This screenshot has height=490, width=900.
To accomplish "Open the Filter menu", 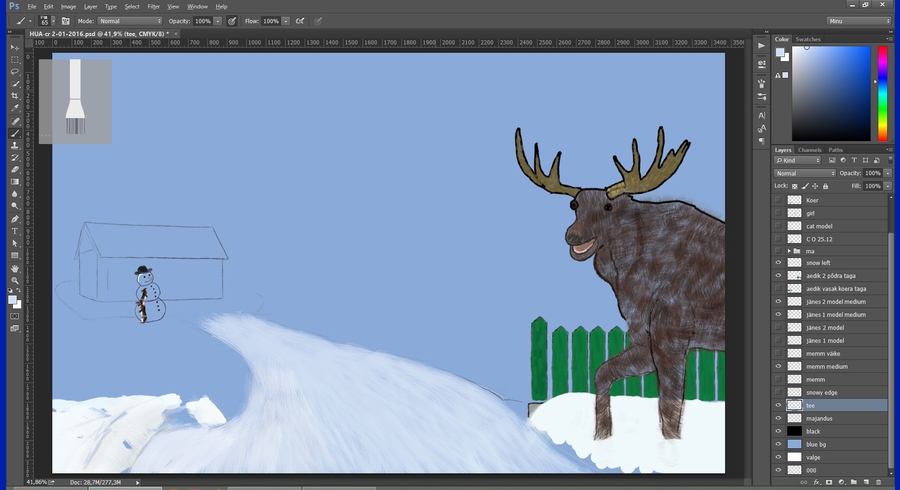I will coord(153,7).
